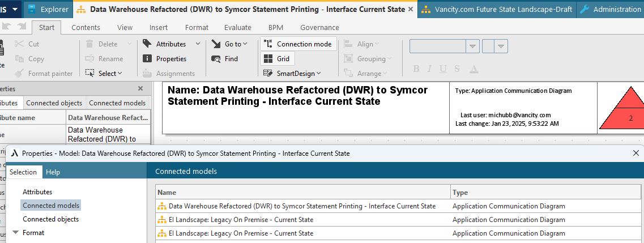Toggle the Grid option
The width and height of the screenshot is (644, 243).
tap(277, 59)
